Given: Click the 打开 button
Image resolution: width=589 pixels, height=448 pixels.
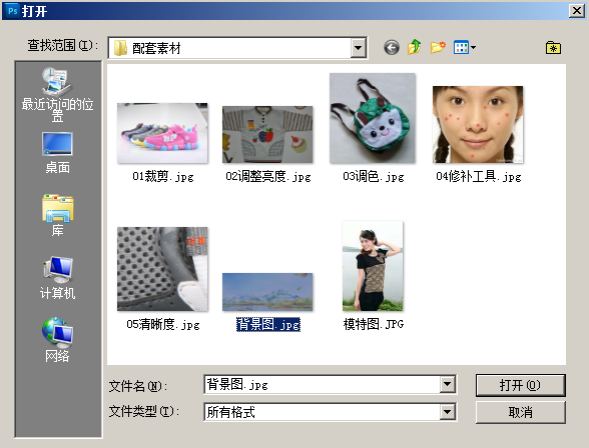Looking at the screenshot, I should click(x=520, y=385).
